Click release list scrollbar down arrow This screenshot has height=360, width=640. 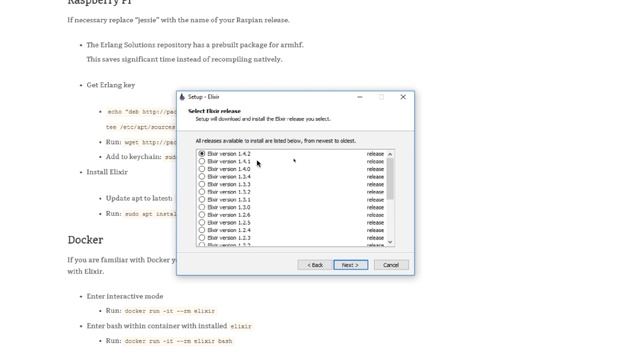point(390,242)
